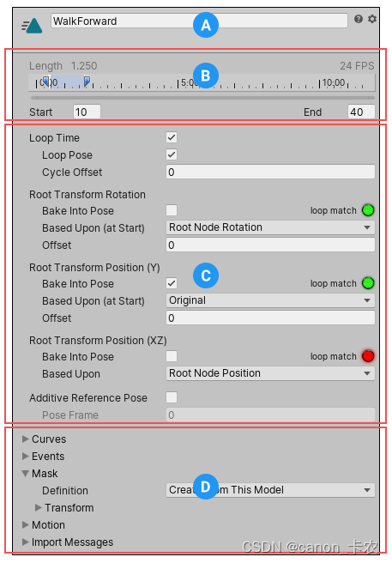
Task: Click the Motion section label
Action: pos(48,525)
